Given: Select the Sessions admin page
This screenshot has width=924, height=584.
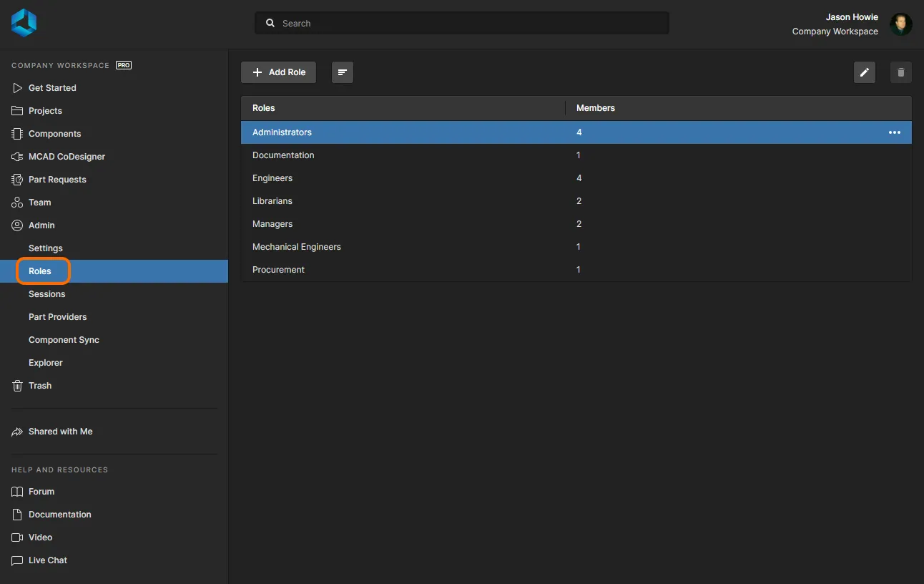Looking at the screenshot, I should point(47,294).
